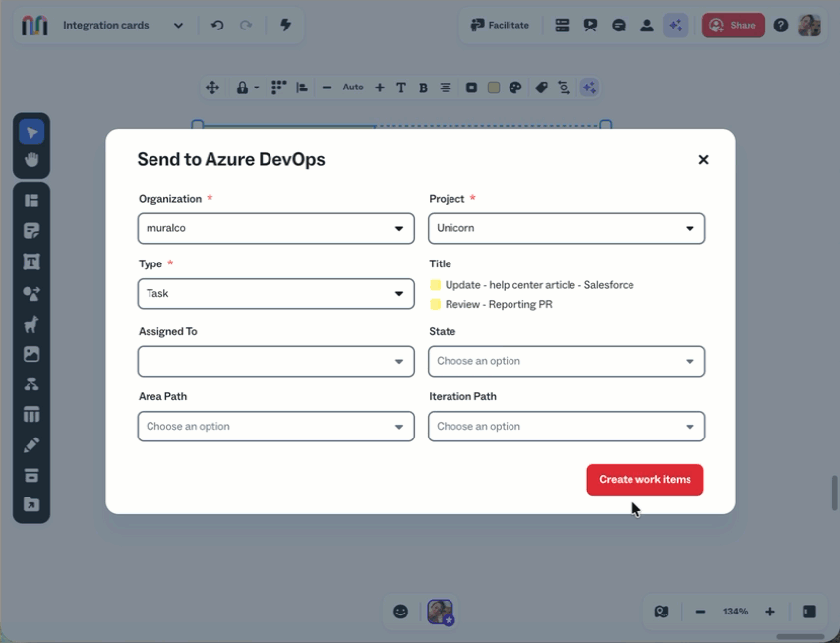Click the Update - help center article title

click(539, 285)
